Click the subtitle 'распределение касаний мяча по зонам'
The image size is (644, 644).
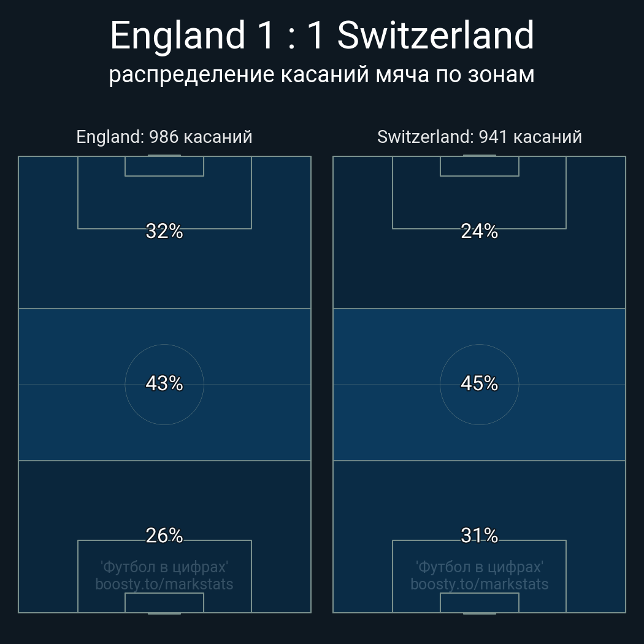322,74
